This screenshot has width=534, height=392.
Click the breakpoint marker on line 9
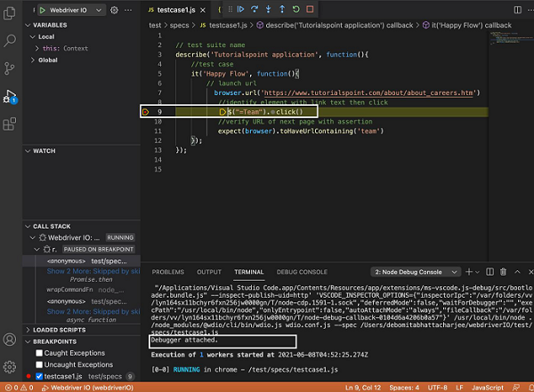tap(145, 112)
